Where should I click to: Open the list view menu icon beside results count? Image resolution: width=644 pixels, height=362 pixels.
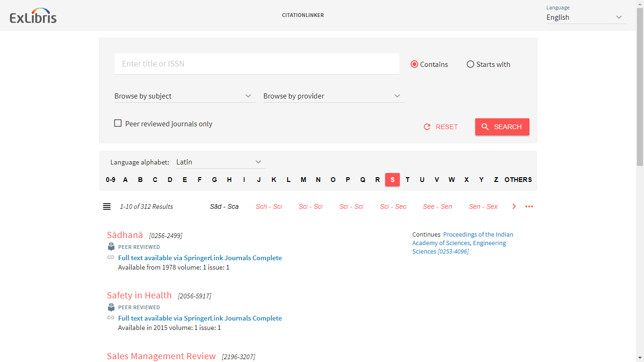tap(107, 206)
